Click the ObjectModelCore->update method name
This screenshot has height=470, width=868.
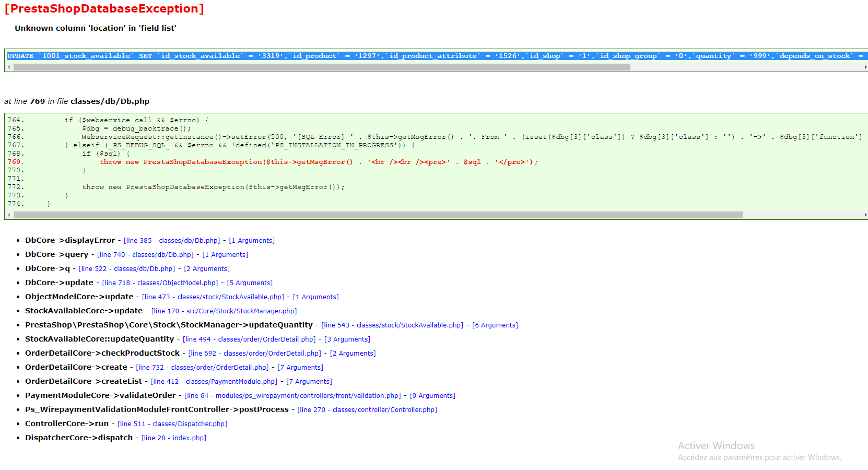coord(79,297)
